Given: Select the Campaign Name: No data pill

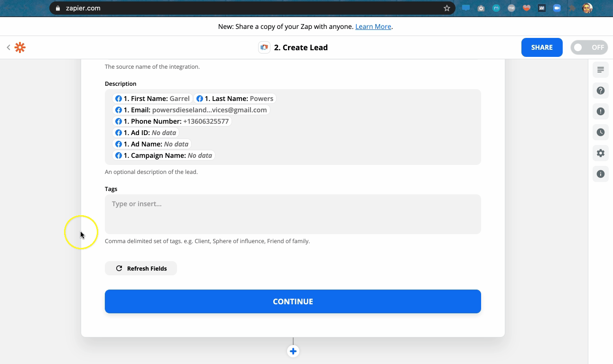Looking at the screenshot, I should (164, 155).
